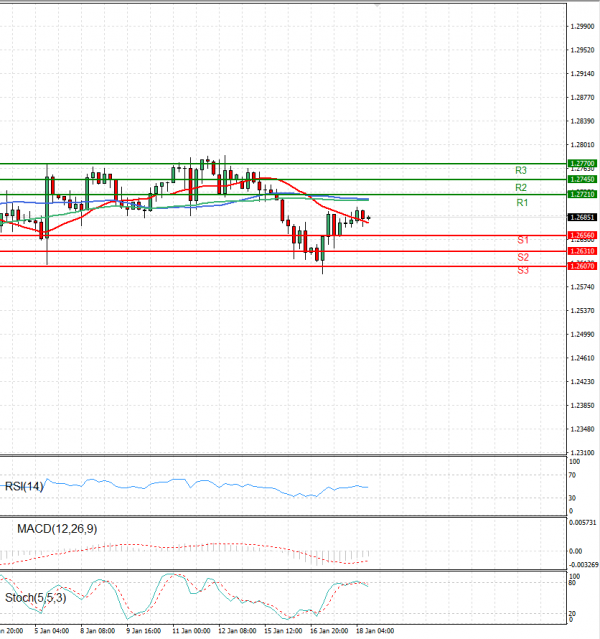Click the green 1.27700 price tag

[582, 163]
